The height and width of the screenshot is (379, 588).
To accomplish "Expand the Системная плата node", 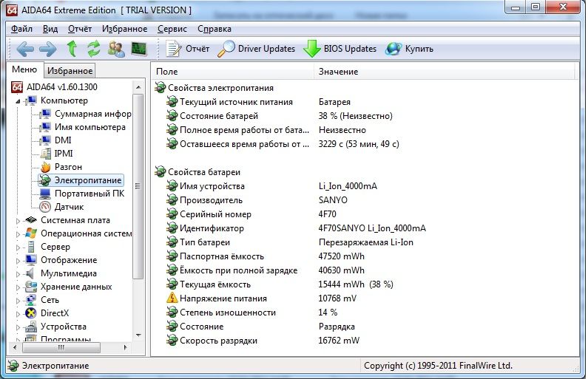I will [x=18, y=221].
